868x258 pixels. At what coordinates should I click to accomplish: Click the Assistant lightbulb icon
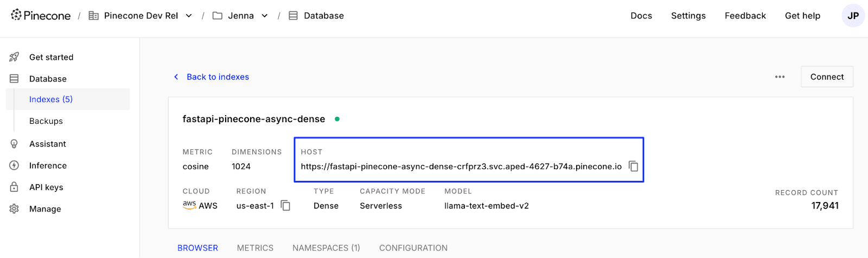pos(14,144)
